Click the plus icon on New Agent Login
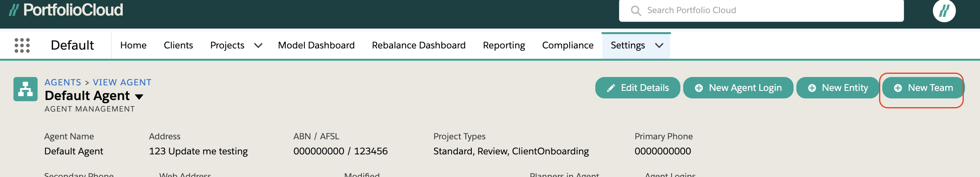This screenshot has height=177, width=980. point(699,88)
